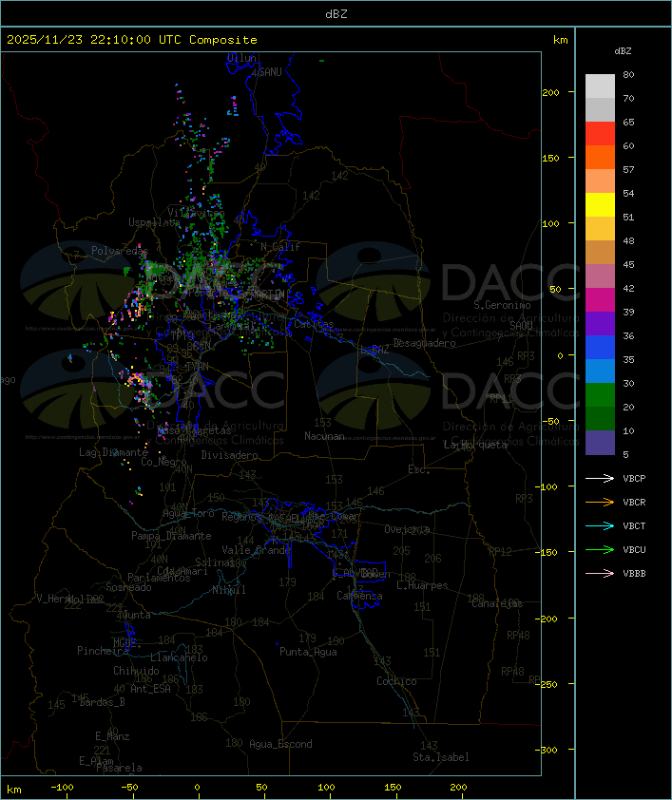The width and height of the screenshot is (672, 800).
Task: Click the L.Huarpes map label
Action: coord(422,585)
